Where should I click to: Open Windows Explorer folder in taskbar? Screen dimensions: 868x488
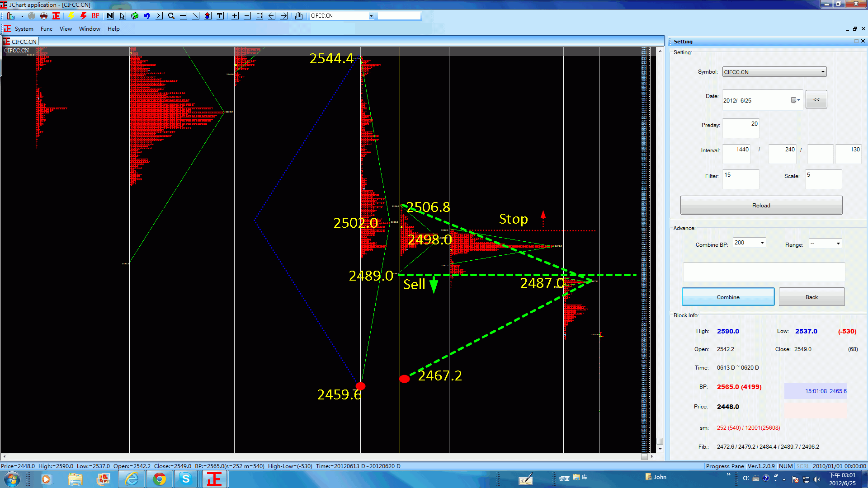[75, 479]
